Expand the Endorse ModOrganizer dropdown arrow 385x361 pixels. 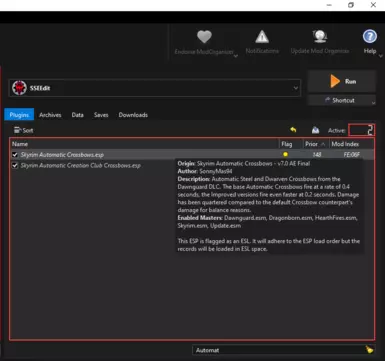point(236,56)
